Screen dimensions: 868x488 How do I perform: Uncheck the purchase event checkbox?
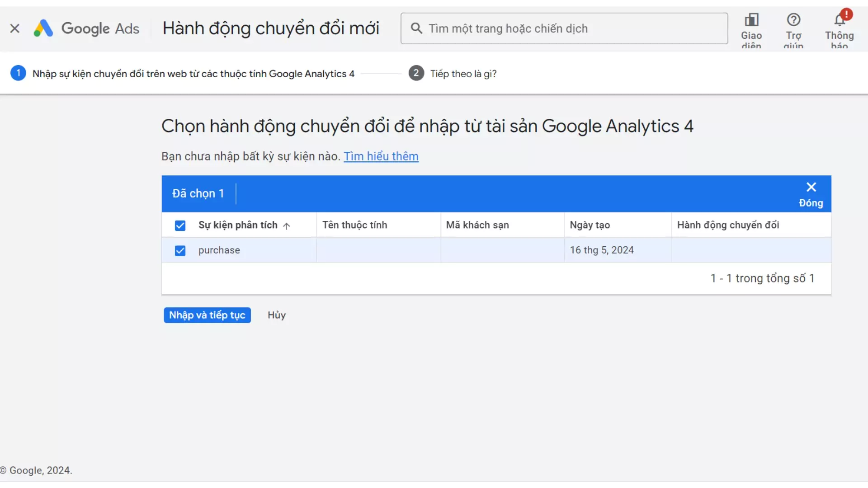[x=180, y=250]
